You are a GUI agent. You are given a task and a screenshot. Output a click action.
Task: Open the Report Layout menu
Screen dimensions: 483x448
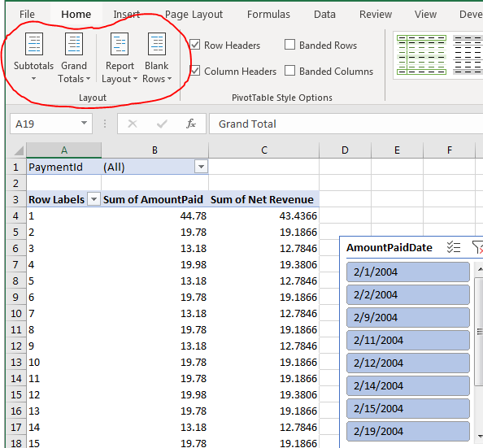[x=120, y=58]
